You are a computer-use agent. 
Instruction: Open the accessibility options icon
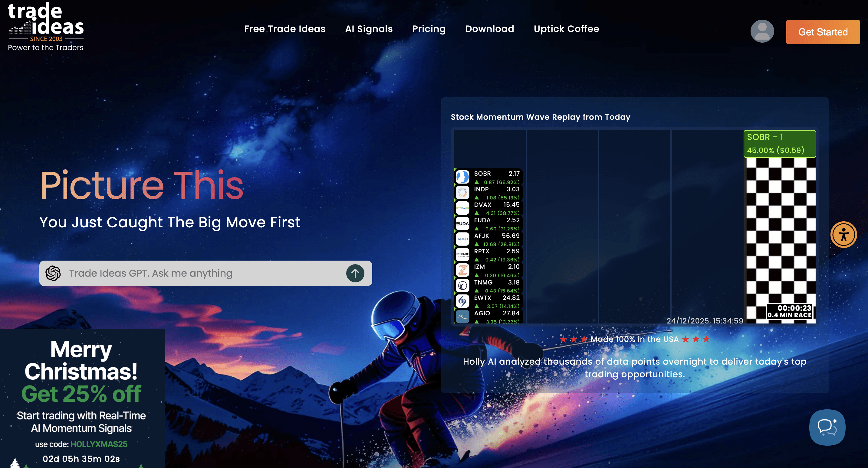843,235
